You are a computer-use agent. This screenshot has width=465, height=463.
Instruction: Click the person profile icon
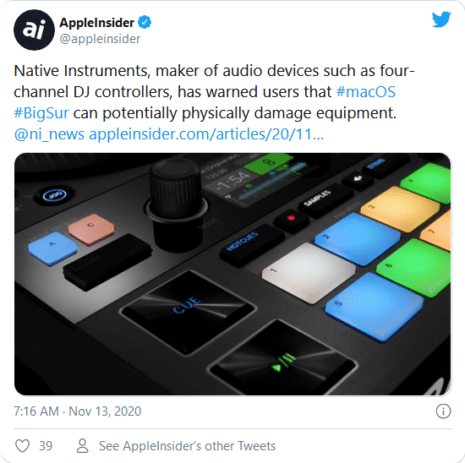82,446
